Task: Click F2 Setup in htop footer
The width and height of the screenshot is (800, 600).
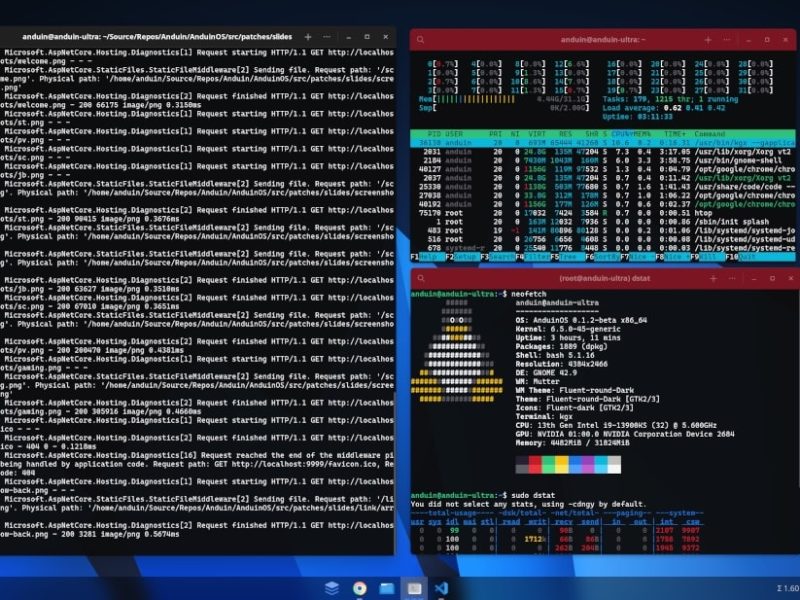Action: 462,257
